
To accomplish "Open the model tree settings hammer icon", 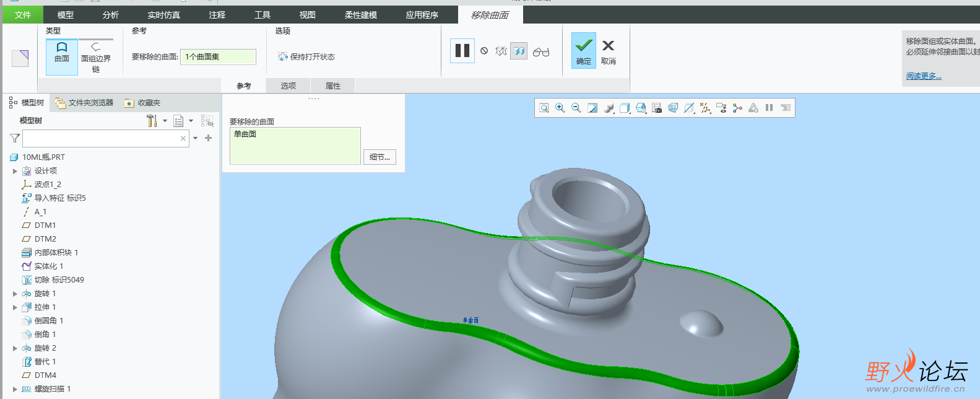I will click(x=152, y=121).
